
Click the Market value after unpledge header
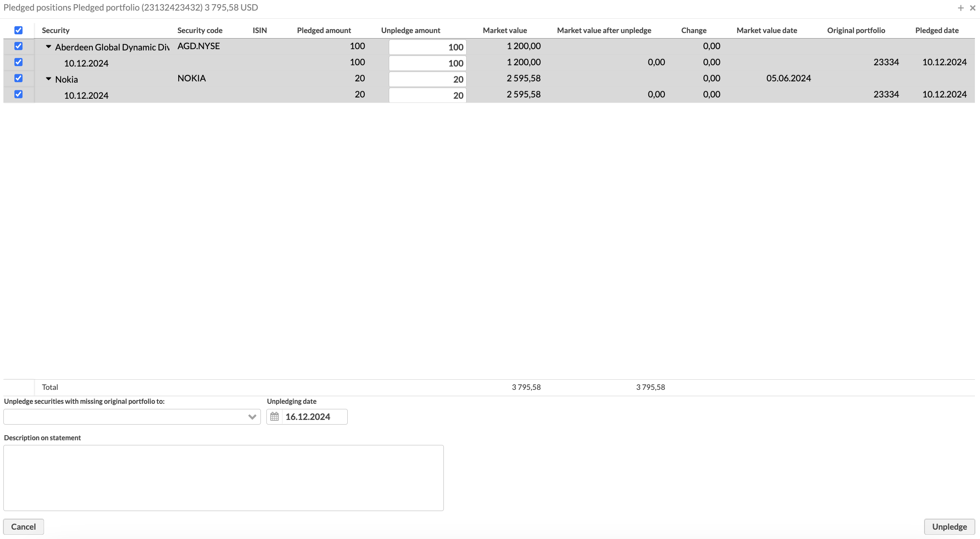[x=604, y=31]
